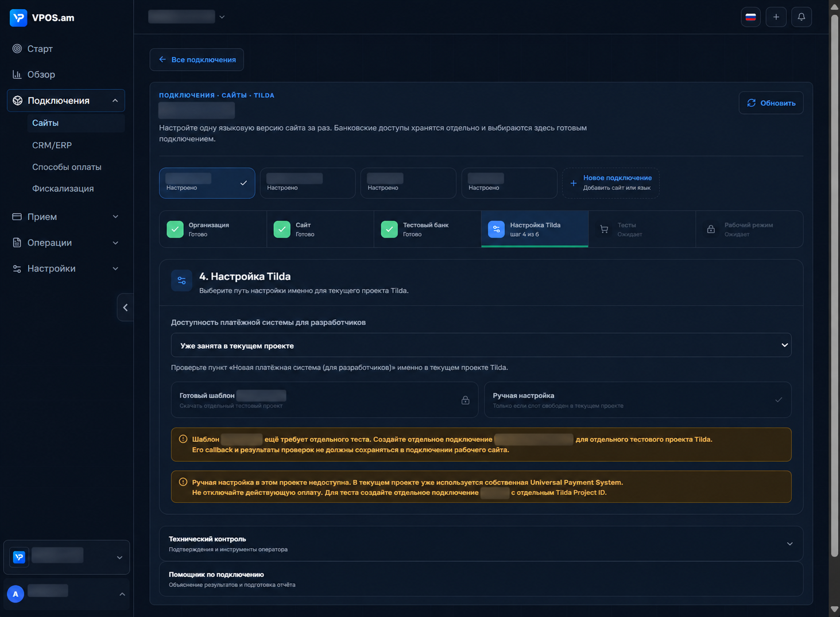Click the plus icon of Новое подключение
Screen dimensions: 840x617
coord(573,183)
